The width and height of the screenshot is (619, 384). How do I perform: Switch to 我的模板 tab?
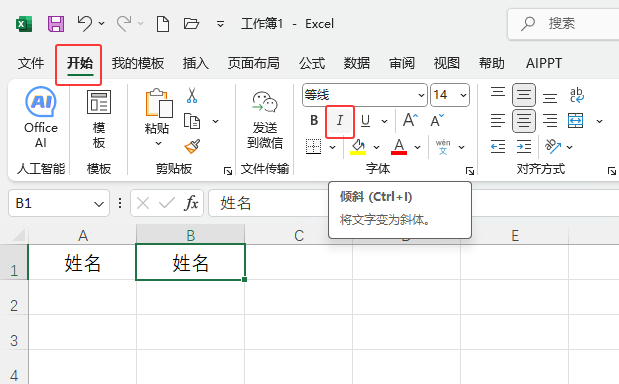coord(137,63)
